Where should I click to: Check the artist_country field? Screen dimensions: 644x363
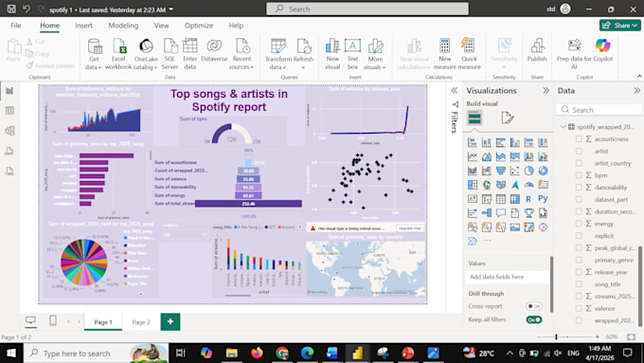pos(579,163)
